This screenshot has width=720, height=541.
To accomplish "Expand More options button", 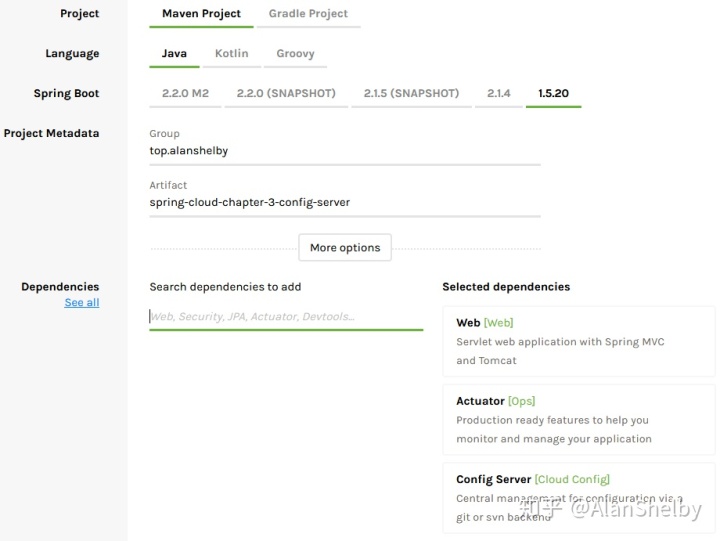I will click(345, 248).
